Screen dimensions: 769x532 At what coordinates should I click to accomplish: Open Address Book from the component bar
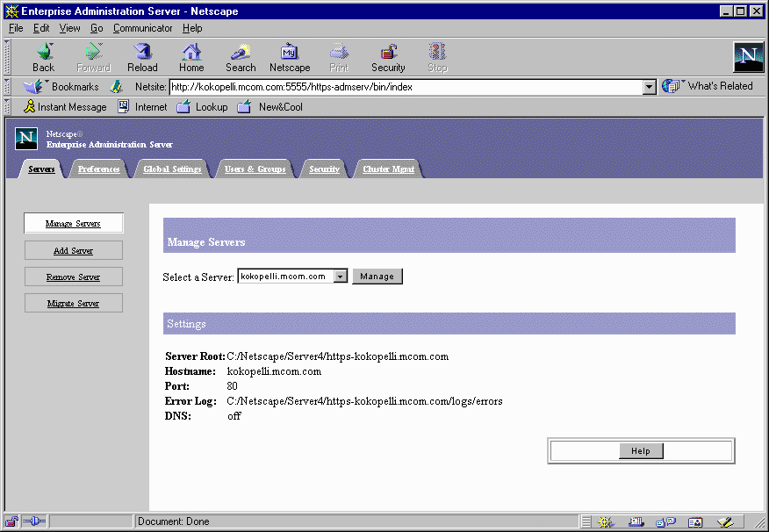[695, 522]
